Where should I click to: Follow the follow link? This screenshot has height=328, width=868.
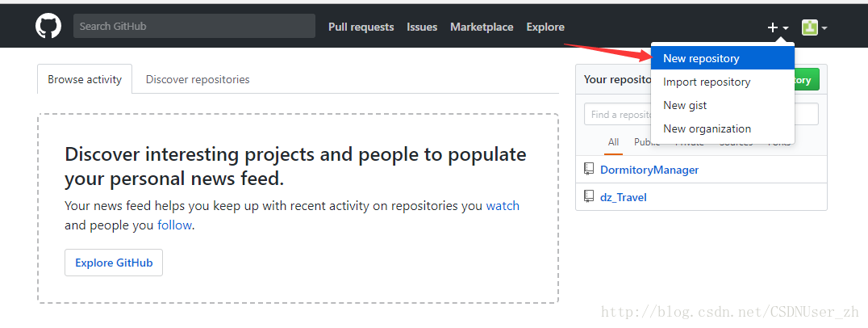[x=174, y=225]
